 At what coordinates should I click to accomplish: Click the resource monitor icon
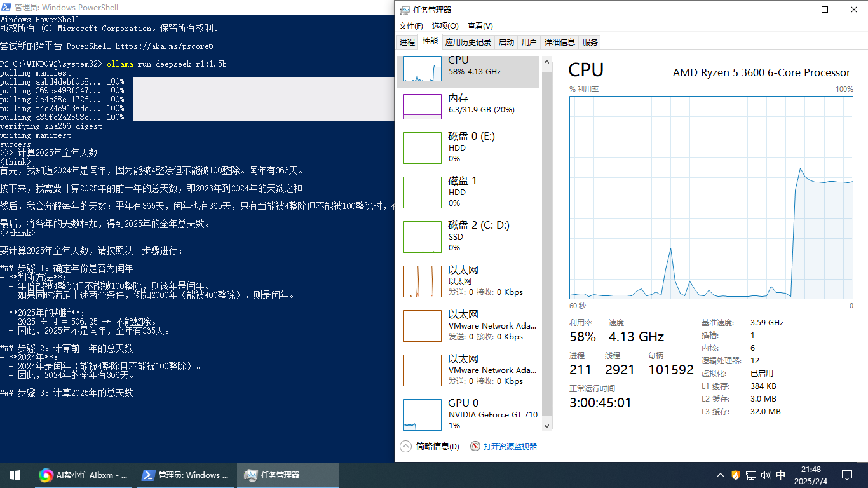475,446
